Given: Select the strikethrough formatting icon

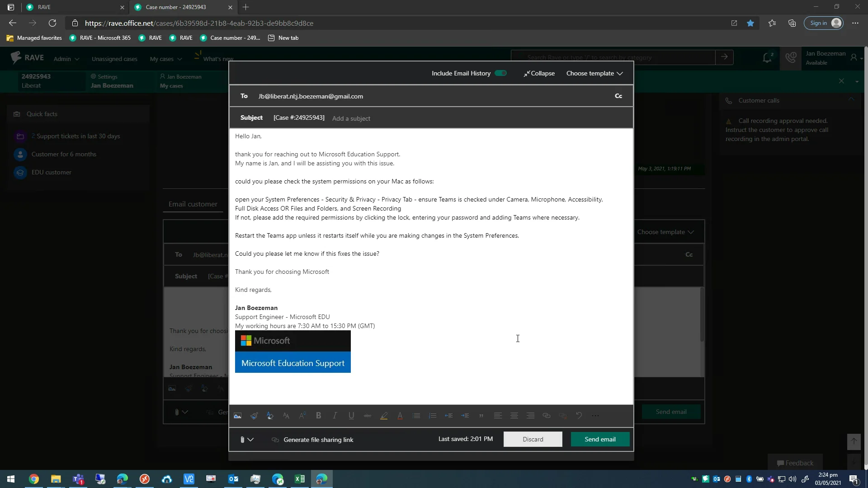Looking at the screenshot, I should pyautogui.click(x=367, y=415).
